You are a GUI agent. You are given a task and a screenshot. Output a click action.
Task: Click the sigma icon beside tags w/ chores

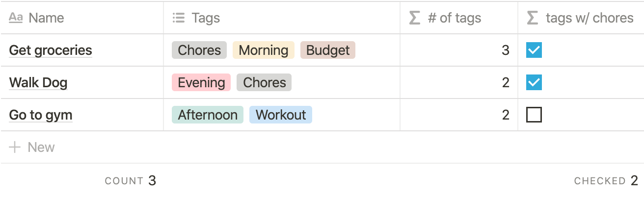pyautogui.click(x=532, y=18)
